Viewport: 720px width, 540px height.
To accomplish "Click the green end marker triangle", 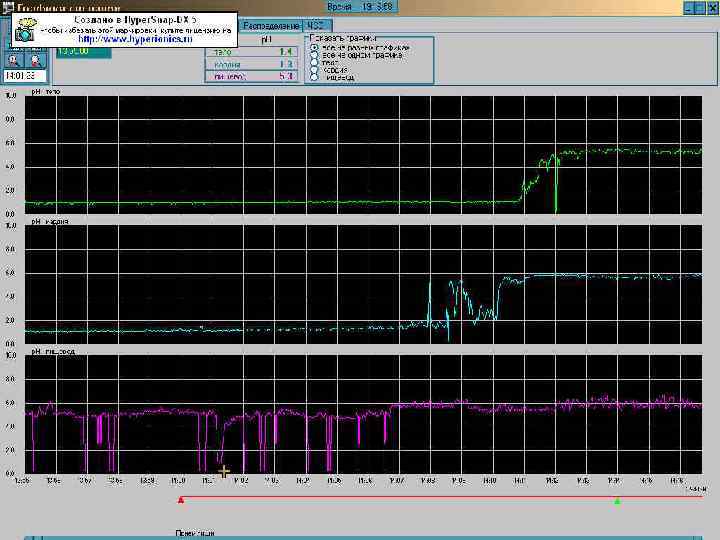I will (617, 499).
